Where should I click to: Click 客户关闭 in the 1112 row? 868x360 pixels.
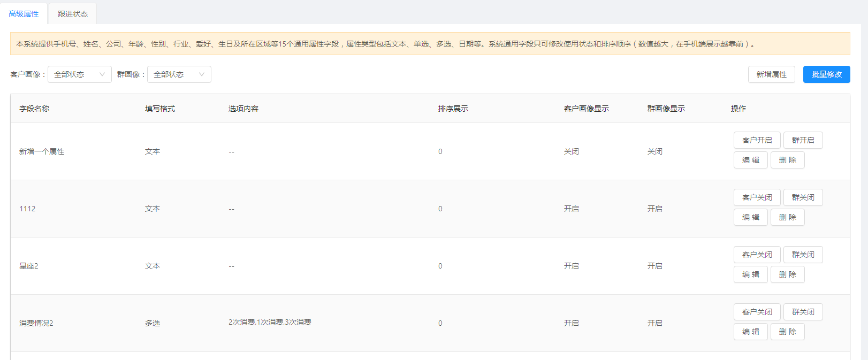coord(757,197)
